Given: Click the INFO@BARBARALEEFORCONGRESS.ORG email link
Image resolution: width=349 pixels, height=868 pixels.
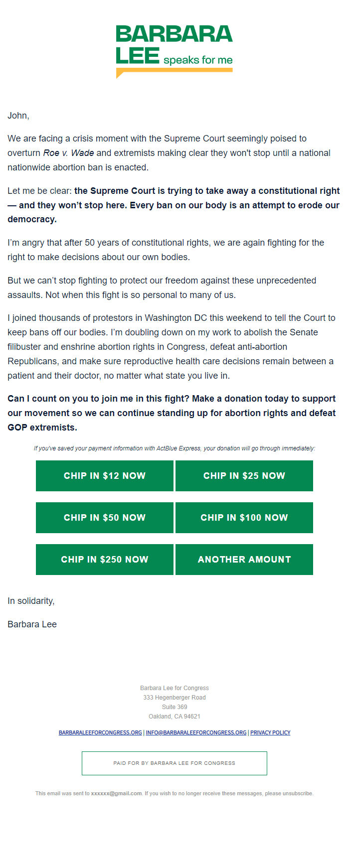Looking at the screenshot, I should pos(196,732).
